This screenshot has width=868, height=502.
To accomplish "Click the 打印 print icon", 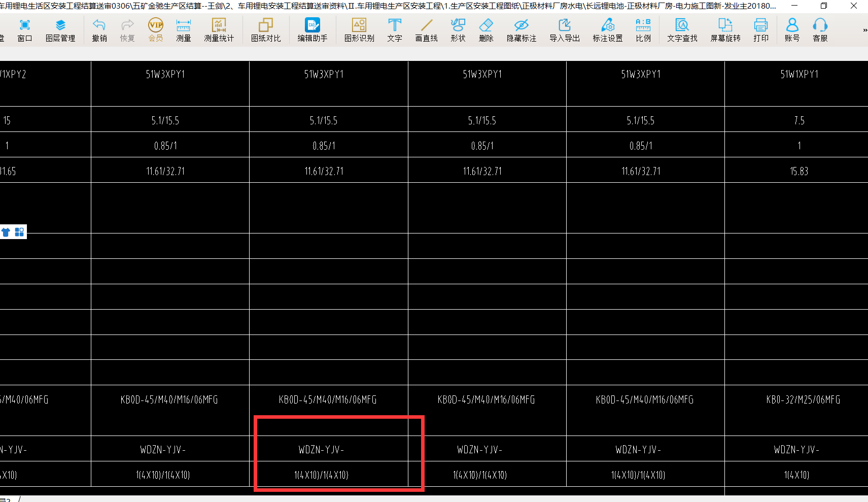I will click(x=760, y=30).
